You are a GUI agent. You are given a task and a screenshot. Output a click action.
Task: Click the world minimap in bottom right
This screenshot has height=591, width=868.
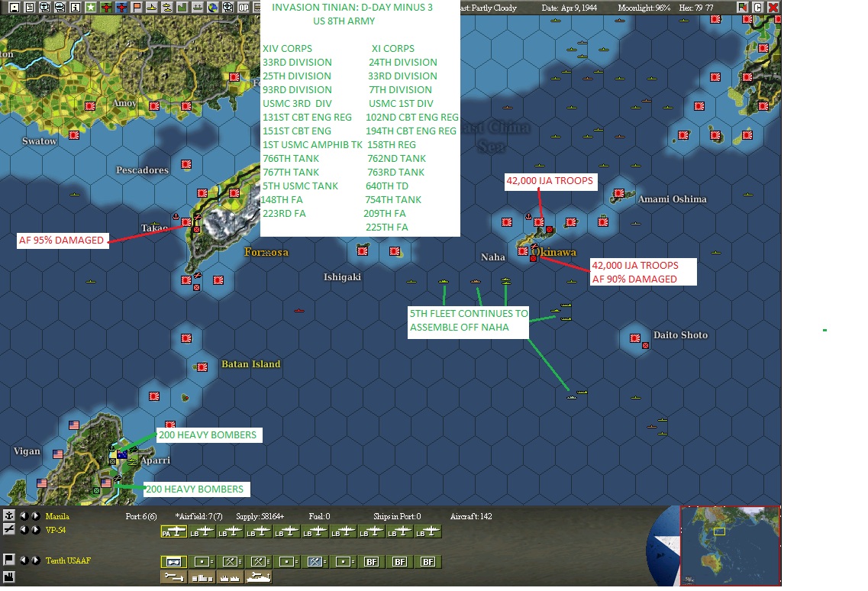tap(730, 546)
